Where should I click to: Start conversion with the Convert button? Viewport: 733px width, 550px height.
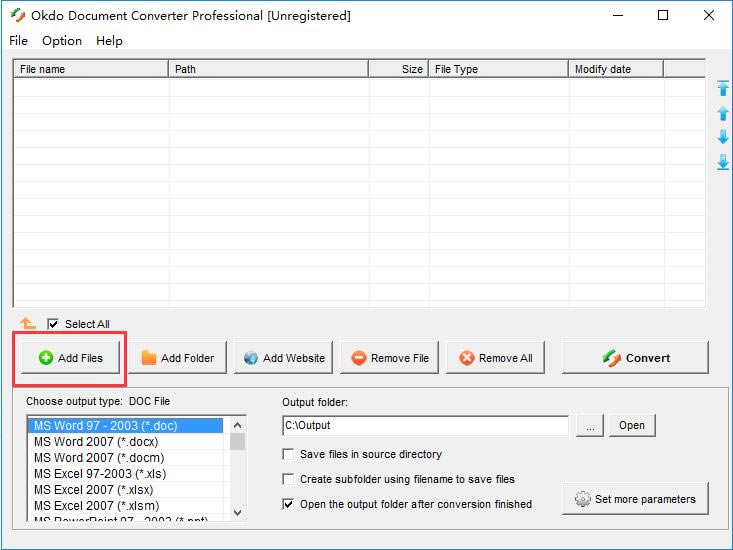click(635, 358)
